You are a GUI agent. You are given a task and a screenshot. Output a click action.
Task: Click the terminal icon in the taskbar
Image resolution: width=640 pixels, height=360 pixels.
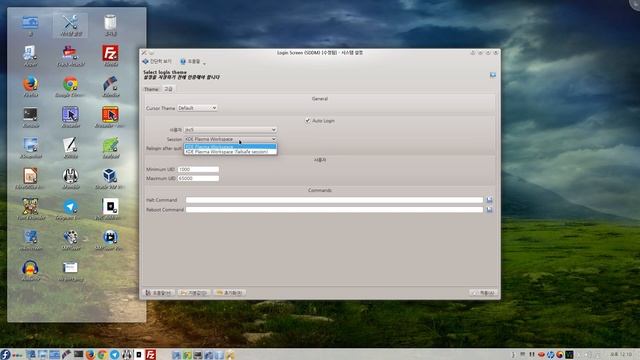tap(78, 354)
